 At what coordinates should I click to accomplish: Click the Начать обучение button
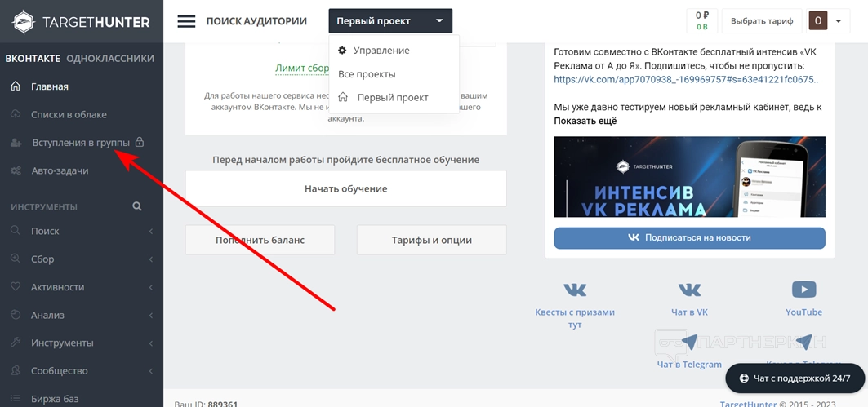coord(346,188)
